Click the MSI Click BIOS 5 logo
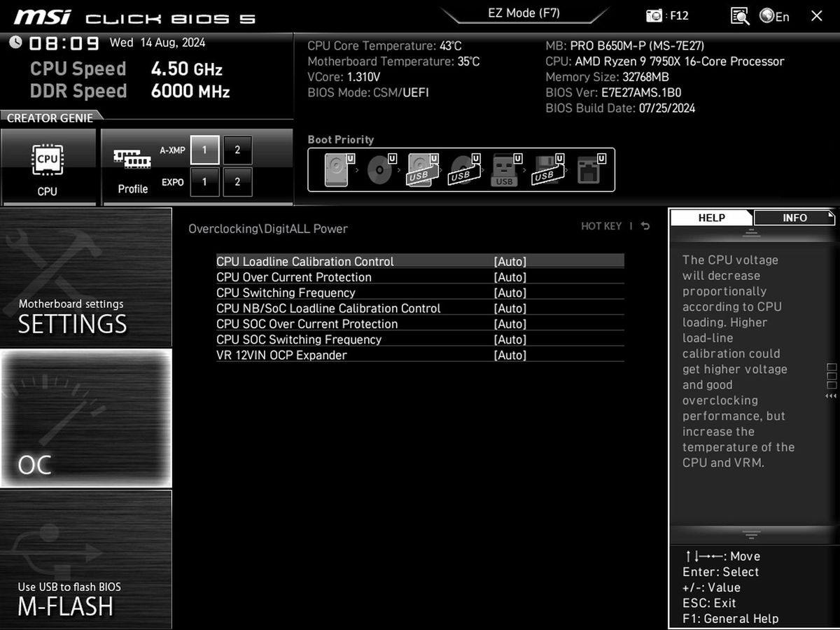 coord(134,17)
